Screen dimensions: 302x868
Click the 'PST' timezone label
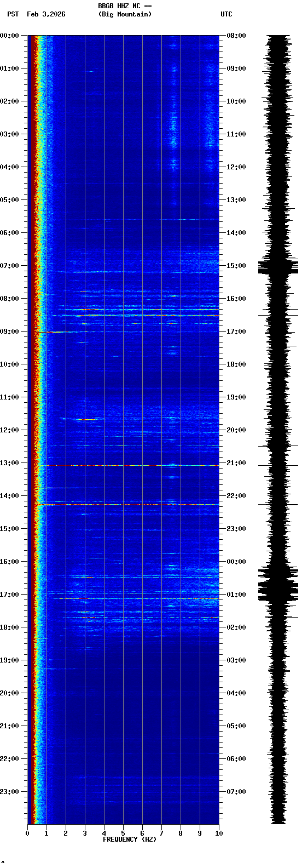coord(13,14)
